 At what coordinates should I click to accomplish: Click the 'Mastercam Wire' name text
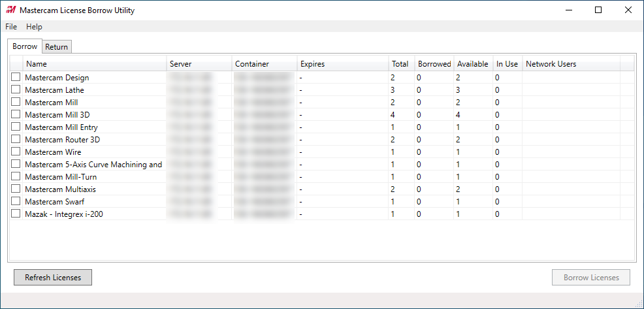point(53,152)
